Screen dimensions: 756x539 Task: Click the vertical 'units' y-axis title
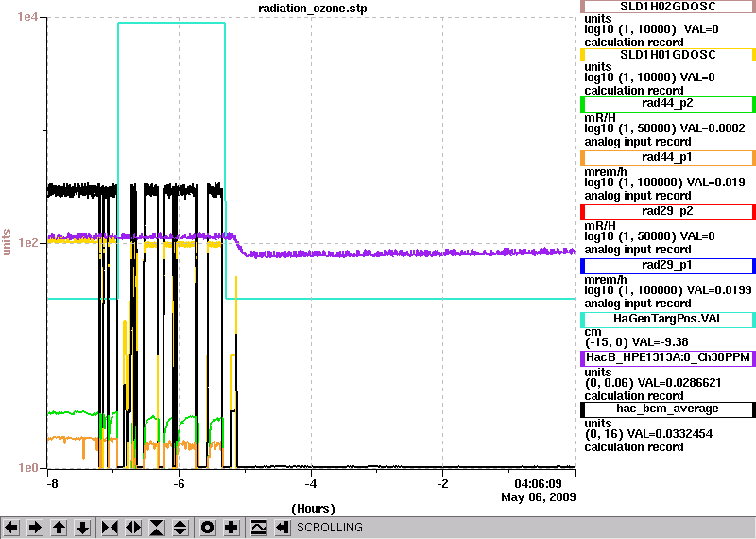pos(7,242)
